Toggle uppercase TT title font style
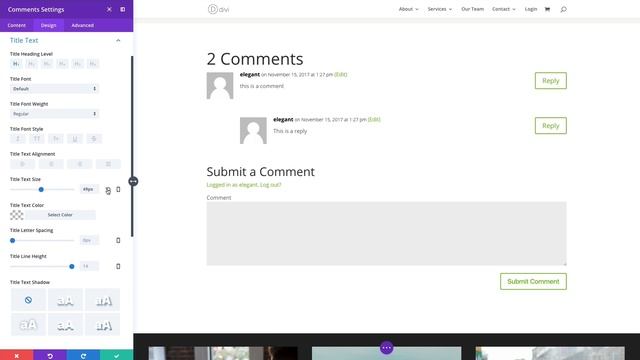 [37, 139]
